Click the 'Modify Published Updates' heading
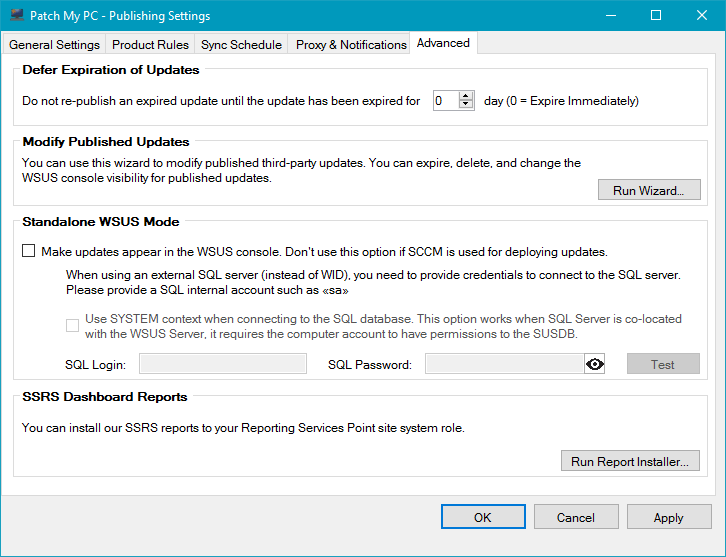Viewport: 726px width, 557px height. tap(106, 142)
